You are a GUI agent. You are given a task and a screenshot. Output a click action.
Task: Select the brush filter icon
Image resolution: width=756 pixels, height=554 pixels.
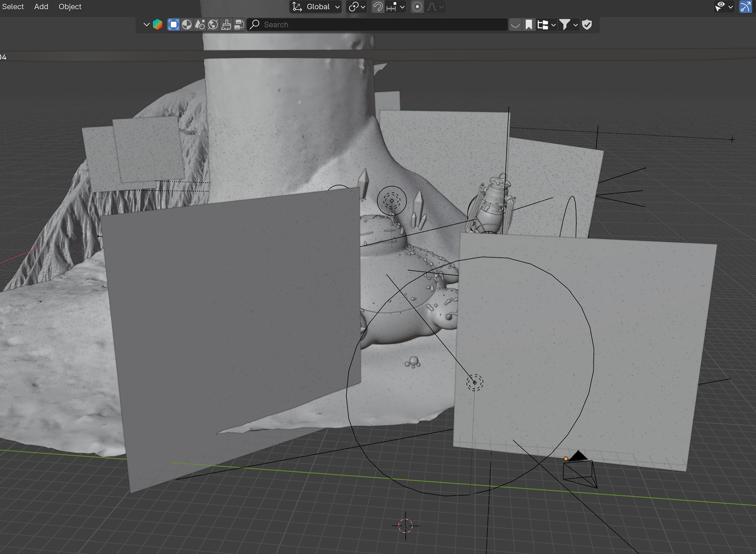tap(226, 24)
